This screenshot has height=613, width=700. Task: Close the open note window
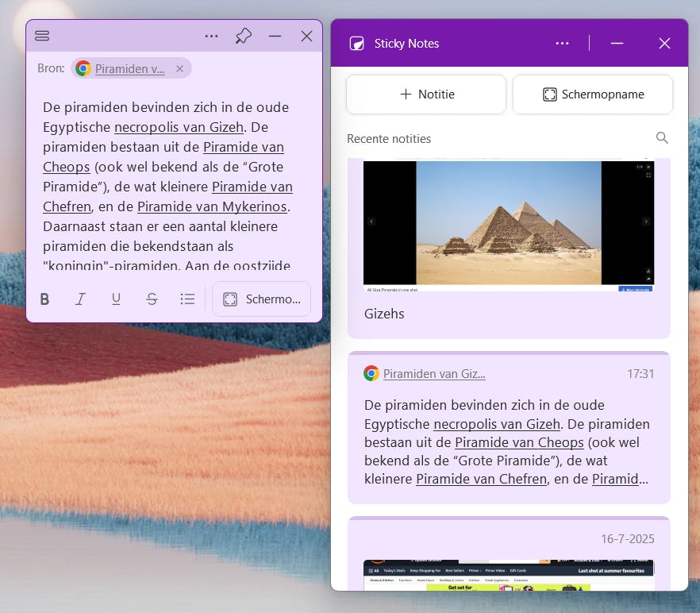[x=306, y=36]
